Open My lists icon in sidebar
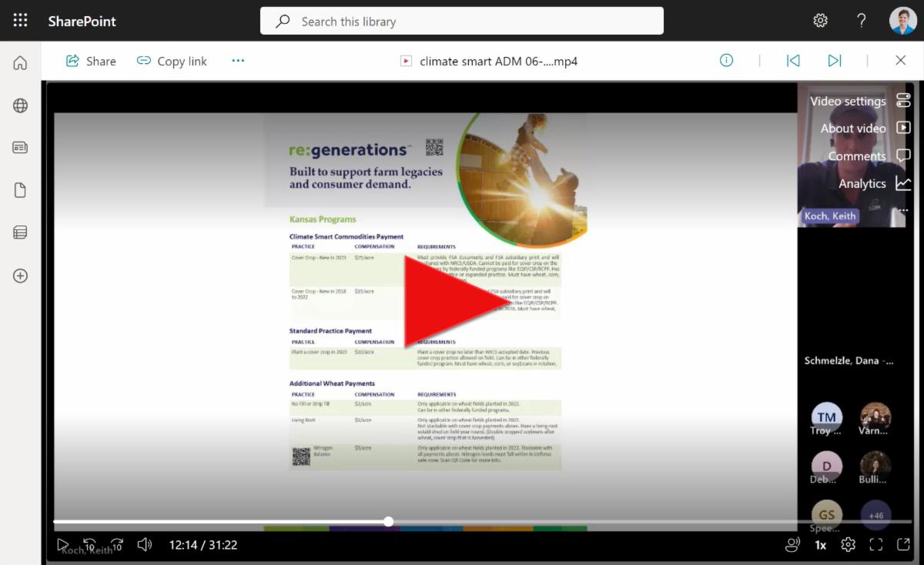Screen dimensions: 924x565 click(21, 232)
